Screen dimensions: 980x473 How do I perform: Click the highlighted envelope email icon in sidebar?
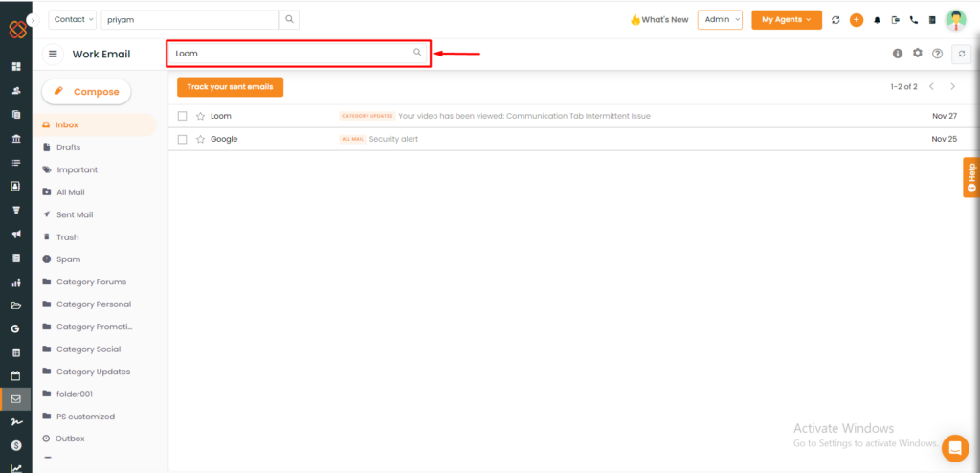16,398
